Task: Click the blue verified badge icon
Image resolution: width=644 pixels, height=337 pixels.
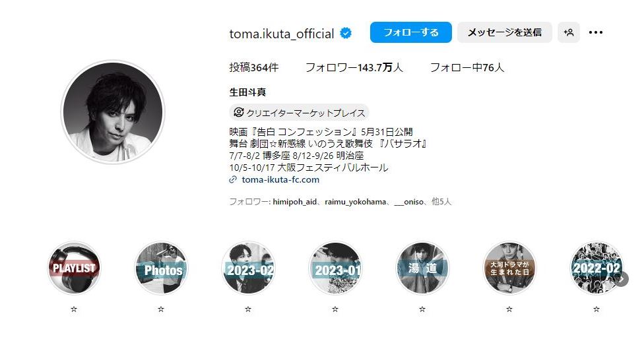Action: [346, 33]
